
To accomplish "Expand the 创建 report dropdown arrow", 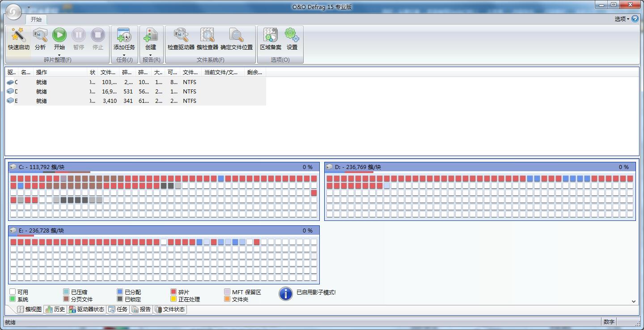I will [x=151, y=55].
